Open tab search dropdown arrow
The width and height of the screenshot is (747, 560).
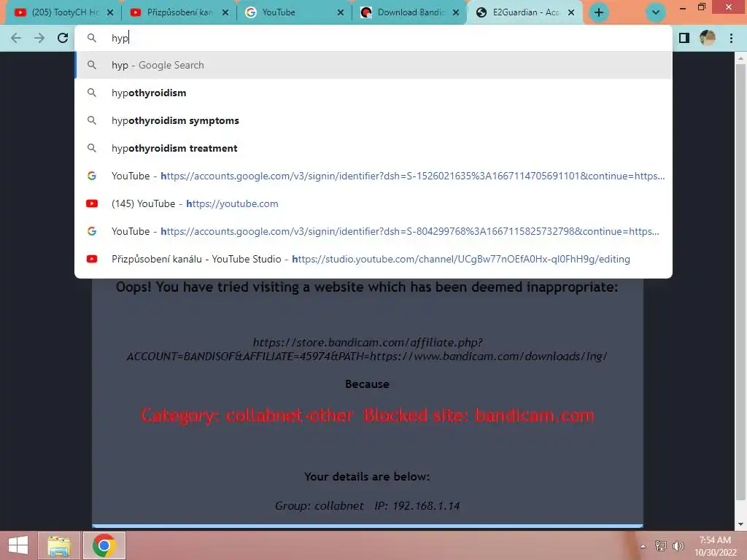(x=656, y=12)
